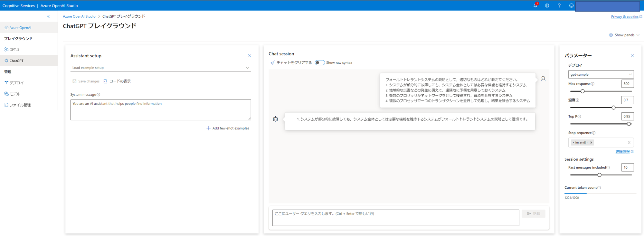Screen dimensions: 644x236
Task: Click the user query input box
Action: point(396,218)
